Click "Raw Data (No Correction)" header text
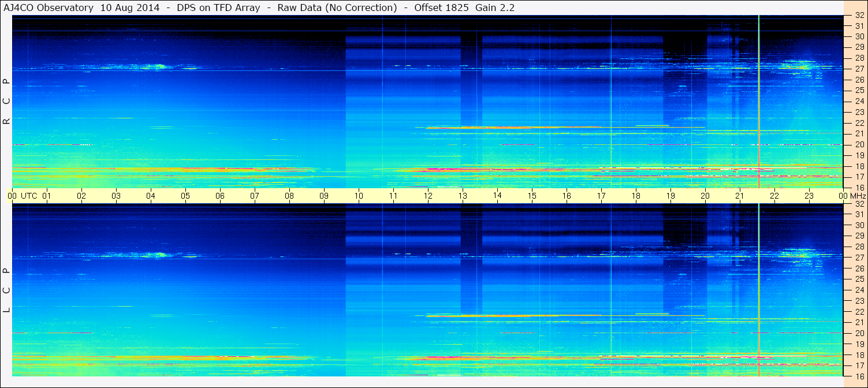Viewport: 868px width, 388px height. point(337,8)
